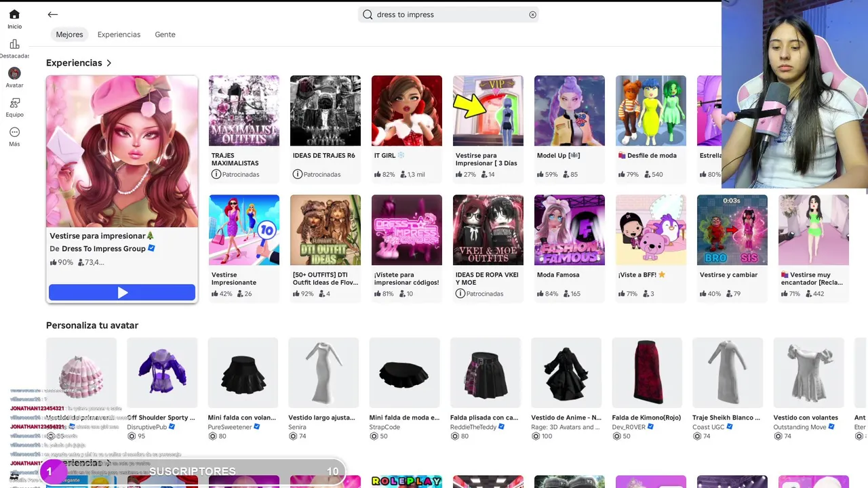Click the Personaliza tu avatar heading
Image resolution: width=868 pixels, height=488 pixels.
coord(92,325)
